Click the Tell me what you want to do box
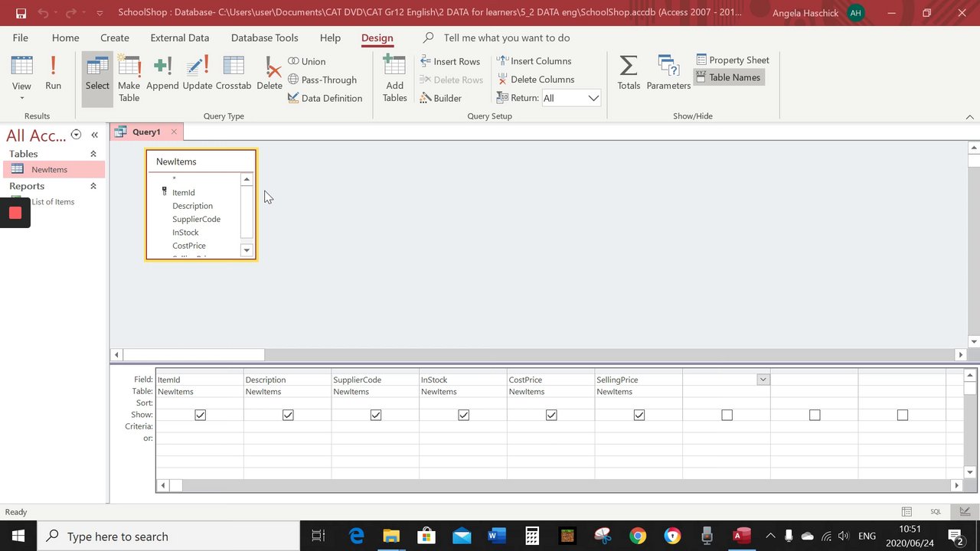Viewport: 980px width, 551px height. 506,37
